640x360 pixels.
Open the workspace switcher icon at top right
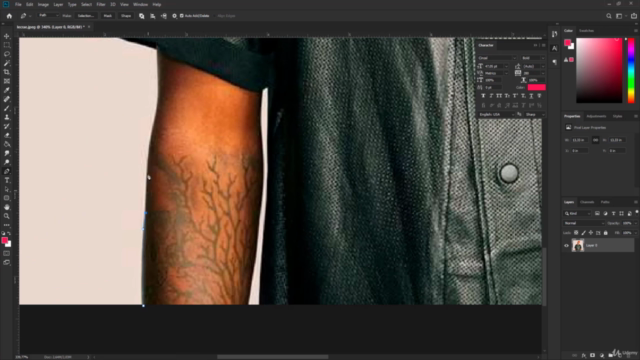tap(620, 16)
